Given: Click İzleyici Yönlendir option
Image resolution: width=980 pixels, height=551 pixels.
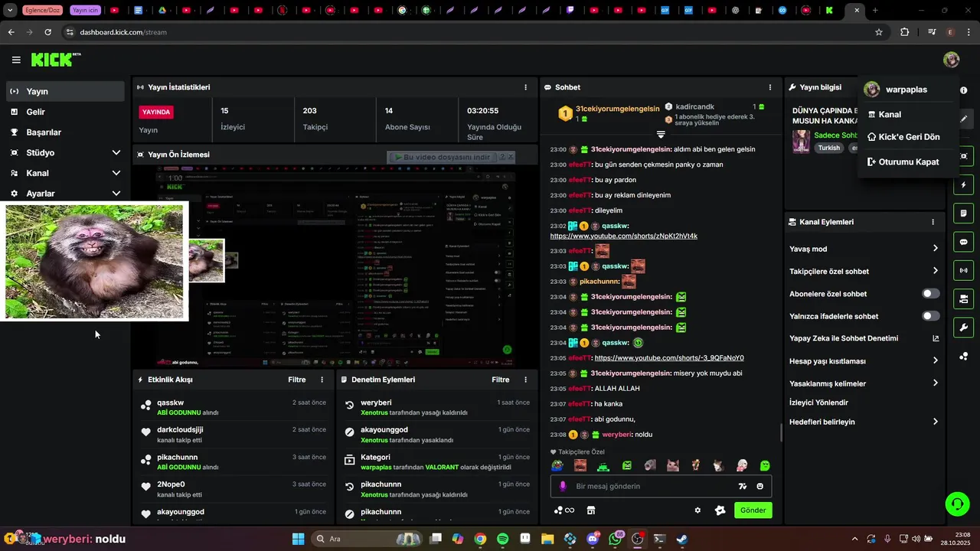Looking at the screenshot, I should coord(818,403).
